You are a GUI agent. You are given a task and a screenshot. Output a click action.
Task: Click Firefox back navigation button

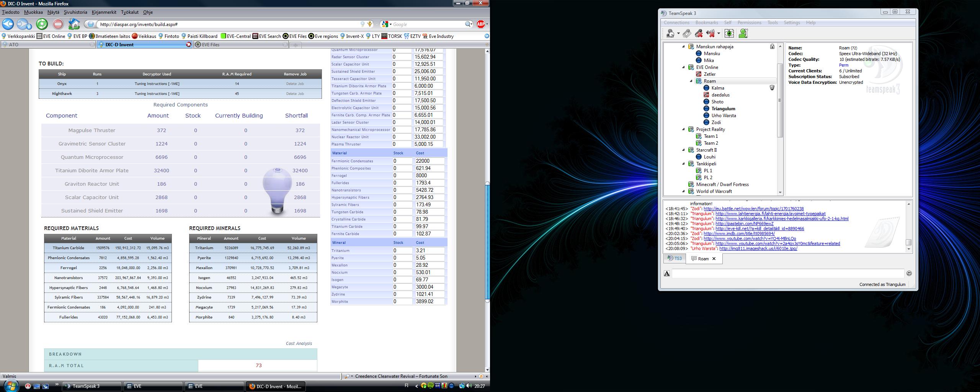point(8,24)
